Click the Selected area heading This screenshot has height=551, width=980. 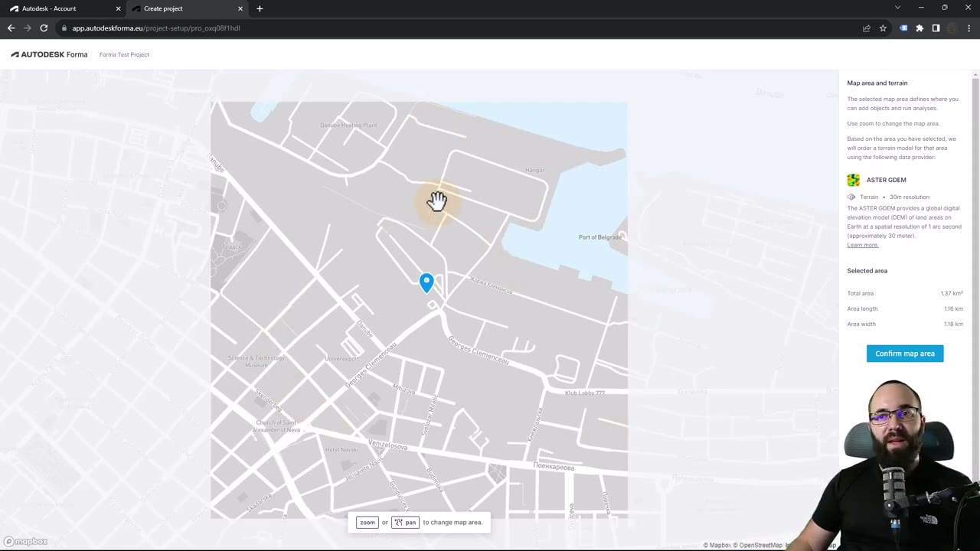[867, 271]
